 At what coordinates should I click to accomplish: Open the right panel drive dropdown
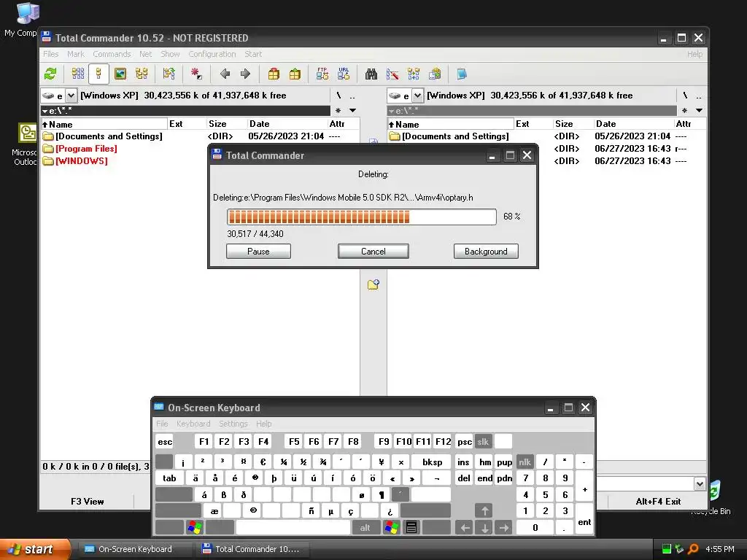(417, 96)
